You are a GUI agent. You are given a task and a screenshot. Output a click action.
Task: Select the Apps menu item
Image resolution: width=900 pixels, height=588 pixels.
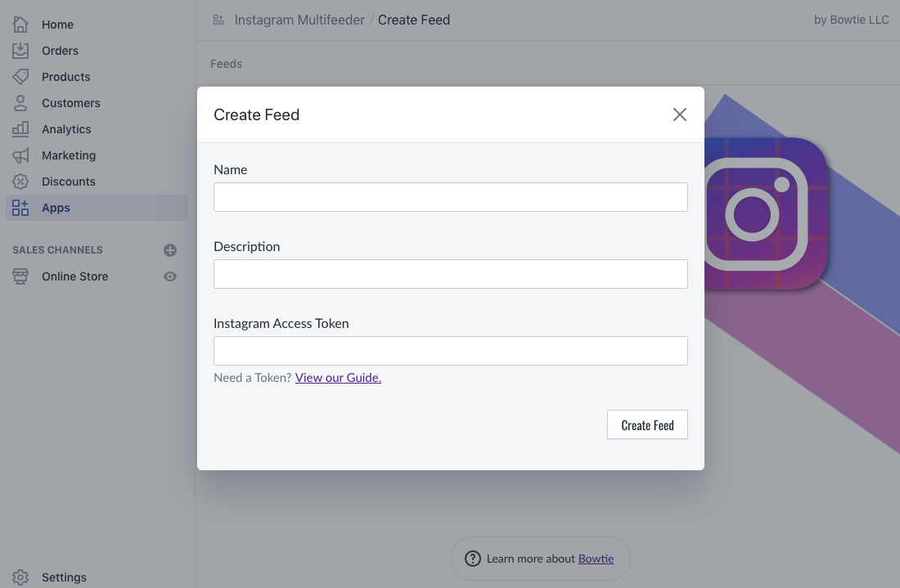point(97,208)
